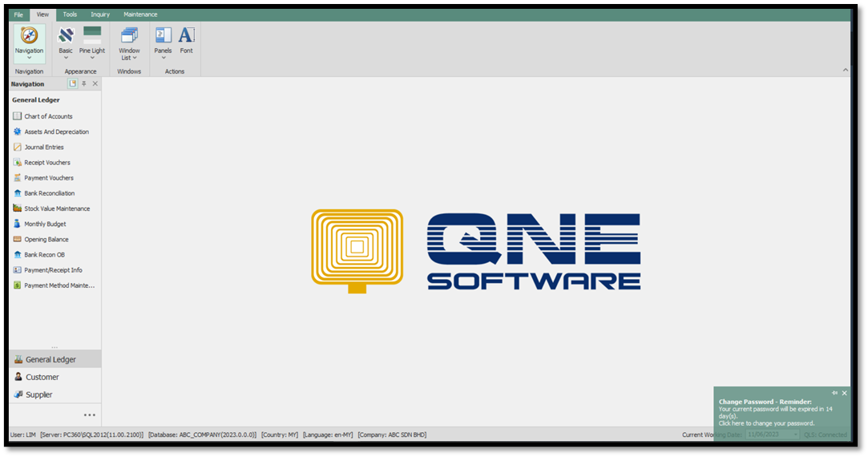Open Payment Method Maintenance item

(x=55, y=286)
